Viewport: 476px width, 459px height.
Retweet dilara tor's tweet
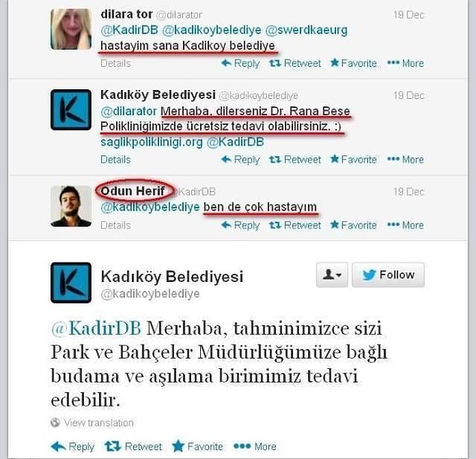tap(295, 63)
